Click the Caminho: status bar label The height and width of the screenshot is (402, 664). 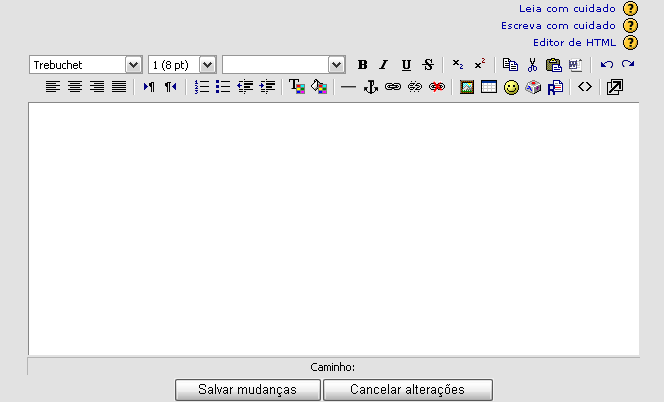point(333,367)
